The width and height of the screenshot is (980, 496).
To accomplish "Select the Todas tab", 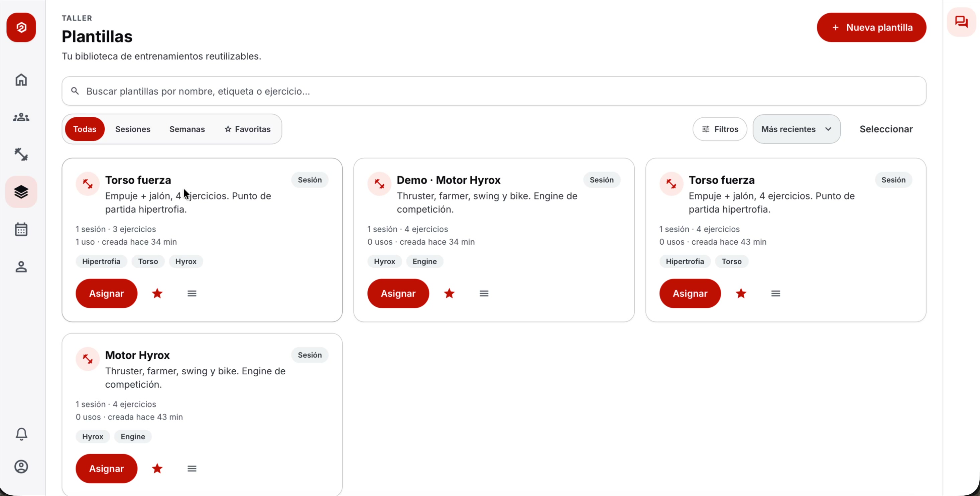I will 85,129.
